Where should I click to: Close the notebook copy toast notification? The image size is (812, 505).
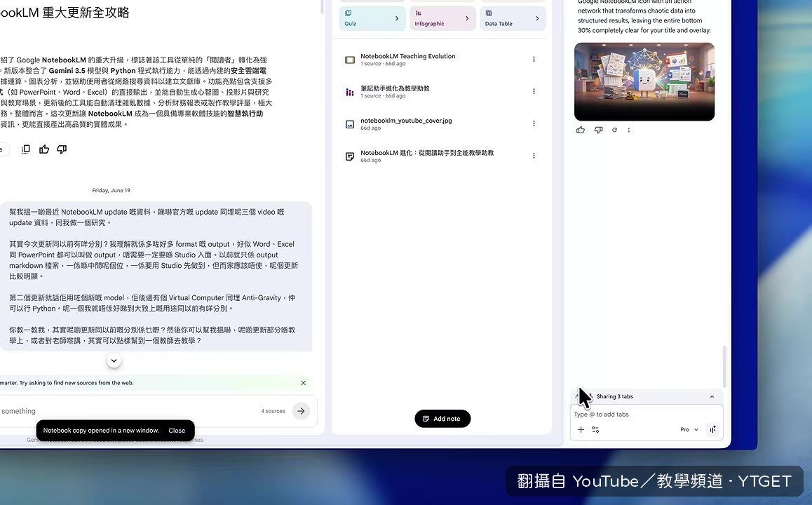(177, 431)
